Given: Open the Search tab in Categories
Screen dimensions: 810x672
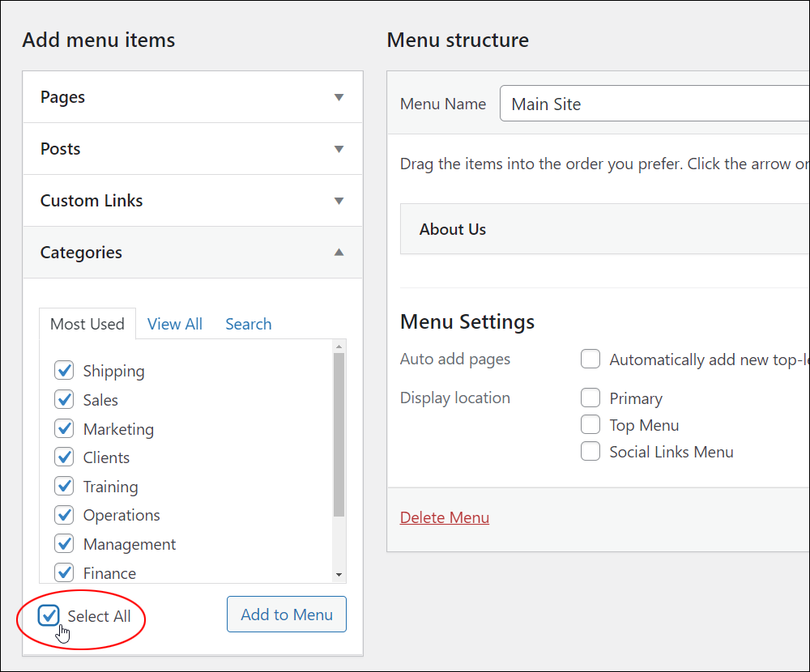Looking at the screenshot, I should [x=249, y=324].
